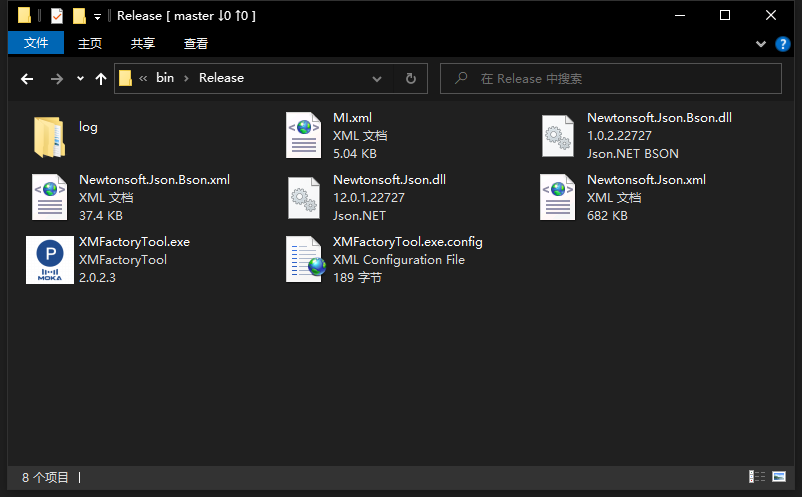Click the help question mark icon
802x497 pixels.
point(781,44)
